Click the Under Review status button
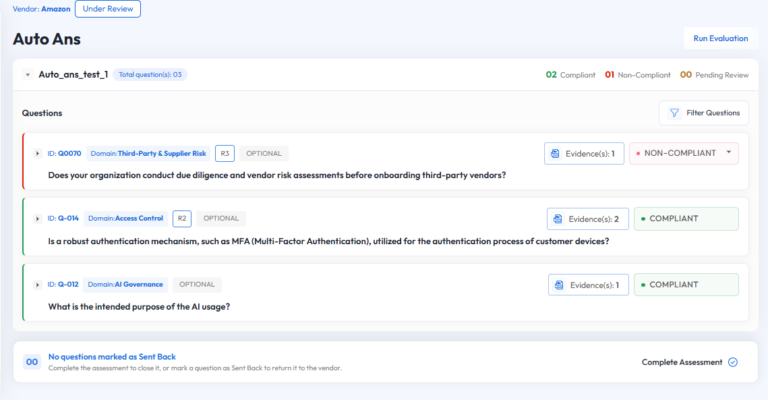 108,9
